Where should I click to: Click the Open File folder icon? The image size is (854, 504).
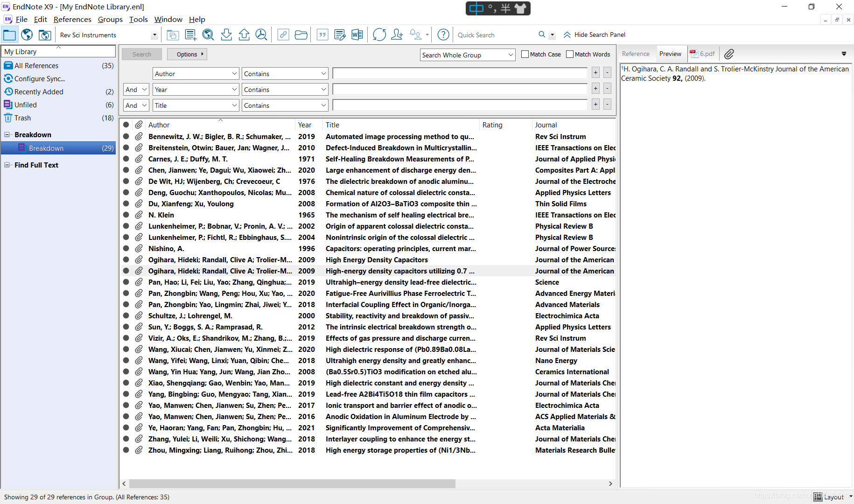click(x=301, y=35)
